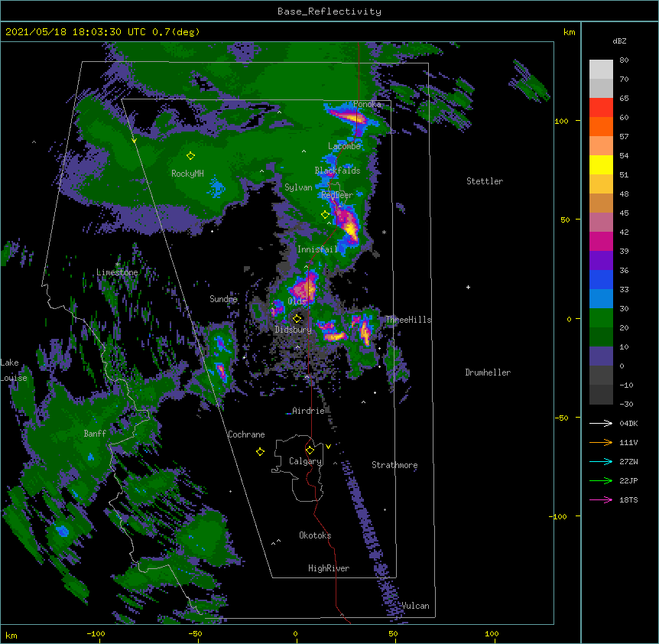Screen dimensions: 659x644
Task: Click the Blackfalds city label
Action: coord(337,171)
